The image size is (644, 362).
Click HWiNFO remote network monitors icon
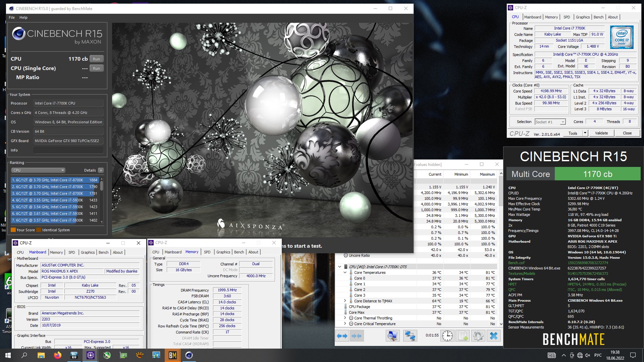coord(410,336)
